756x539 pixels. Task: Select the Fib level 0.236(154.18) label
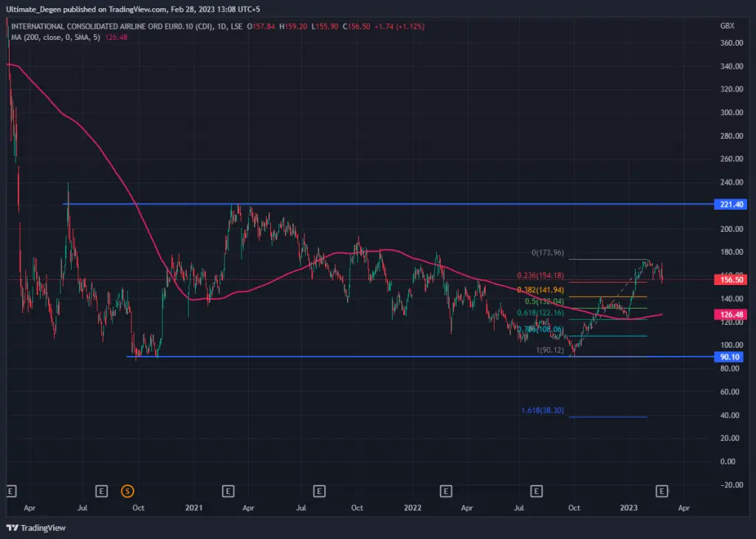pyautogui.click(x=540, y=275)
